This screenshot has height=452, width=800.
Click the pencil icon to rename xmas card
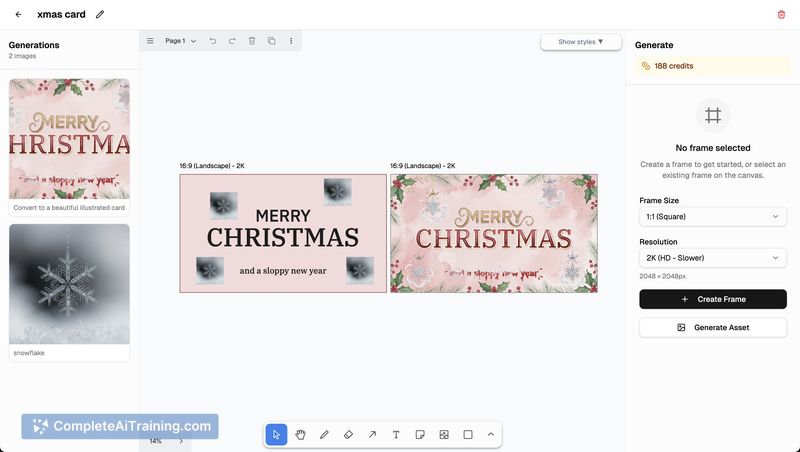coord(100,15)
